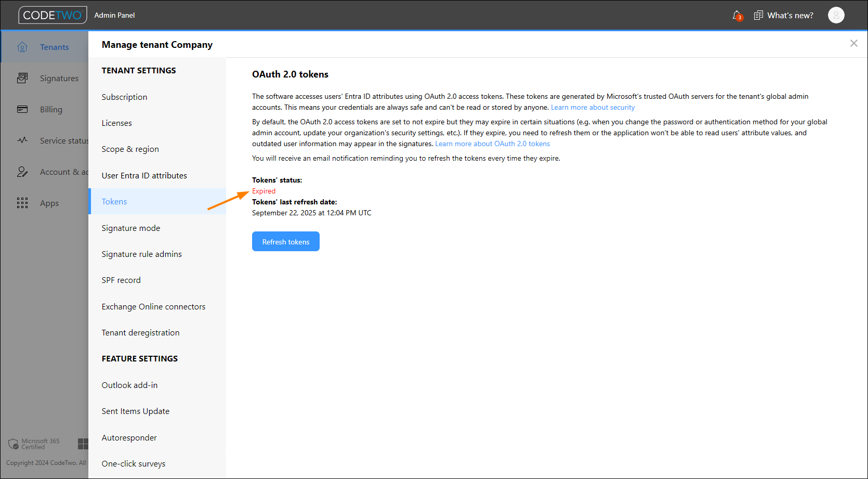Open User Entra ID attributes

(x=157, y=175)
